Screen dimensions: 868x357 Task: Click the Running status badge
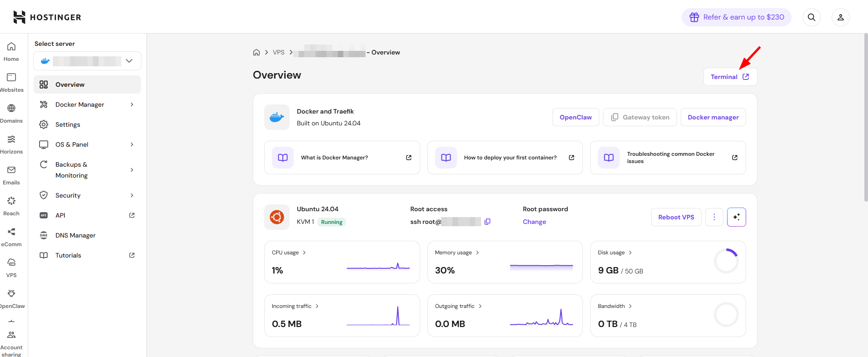point(331,222)
